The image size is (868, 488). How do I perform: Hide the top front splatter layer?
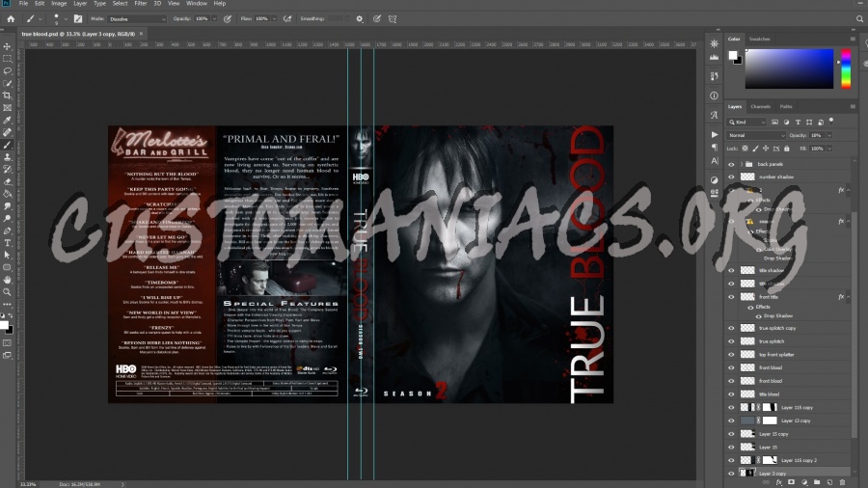click(731, 355)
